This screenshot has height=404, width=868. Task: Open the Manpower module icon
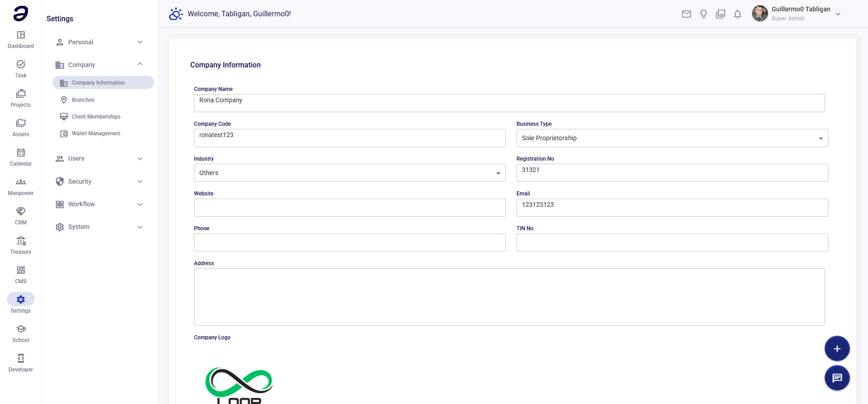click(21, 182)
